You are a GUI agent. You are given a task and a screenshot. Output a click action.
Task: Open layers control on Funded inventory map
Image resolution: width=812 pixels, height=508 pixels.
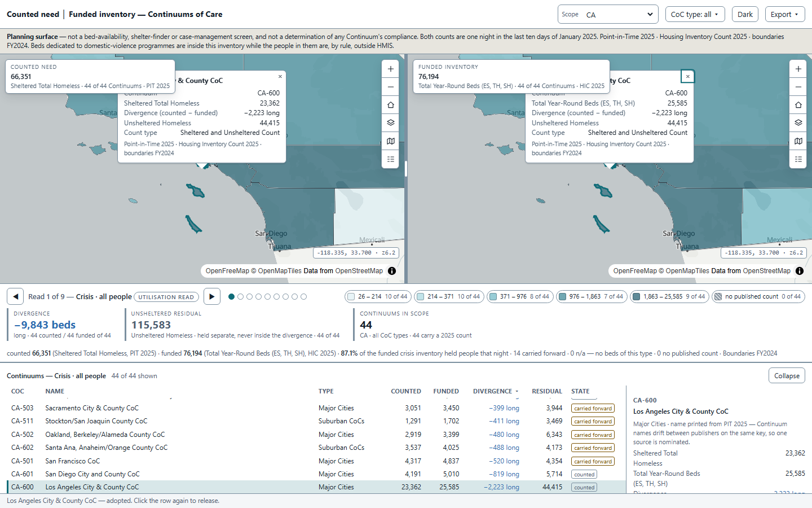point(798,123)
